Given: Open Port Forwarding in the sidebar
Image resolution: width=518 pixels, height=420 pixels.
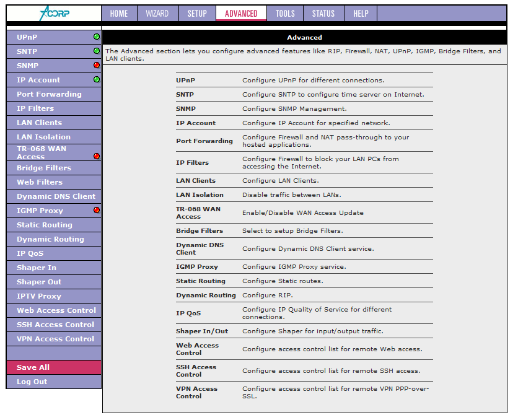Looking at the screenshot, I should (49, 94).
